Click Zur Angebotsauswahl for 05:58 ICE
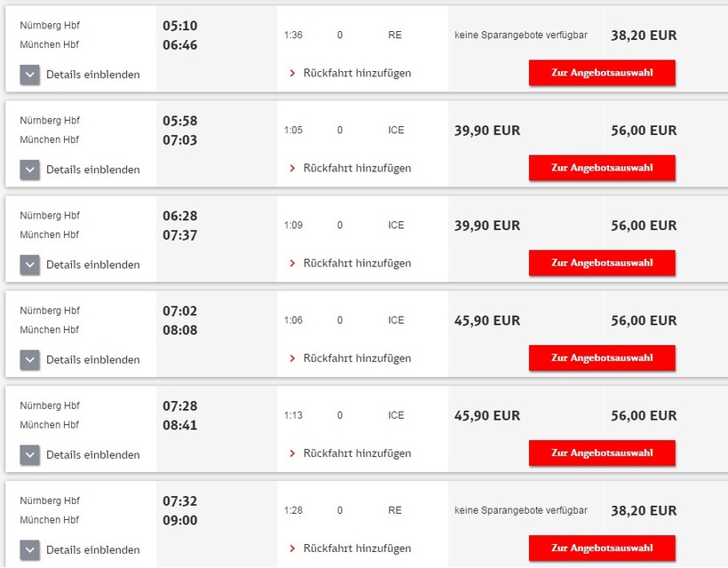This screenshot has width=728, height=568. click(x=602, y=168)
